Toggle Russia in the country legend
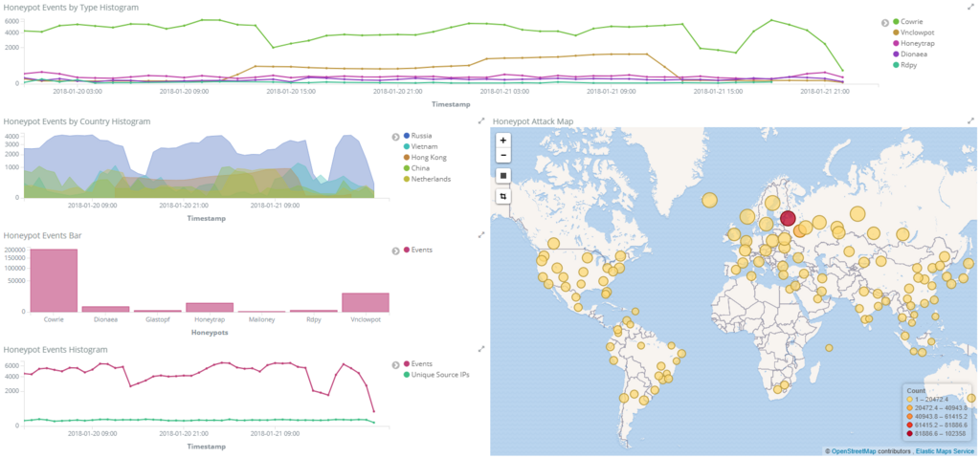This screenshot has width=980, height=458. [418, 136]
